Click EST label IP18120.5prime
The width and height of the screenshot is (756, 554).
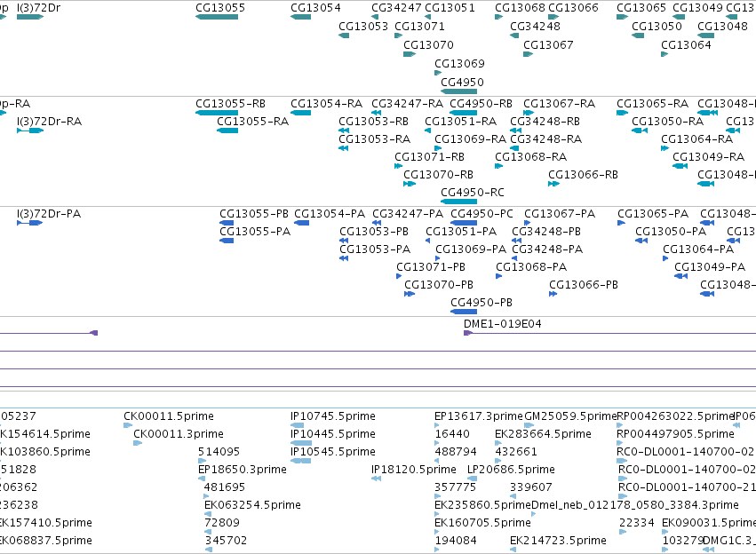pos(414,470)
